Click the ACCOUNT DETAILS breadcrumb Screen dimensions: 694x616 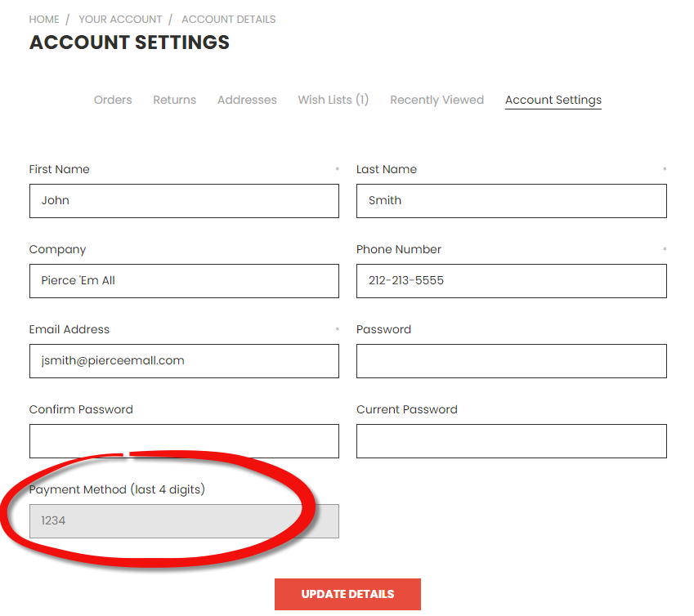(x=228, y=19)
